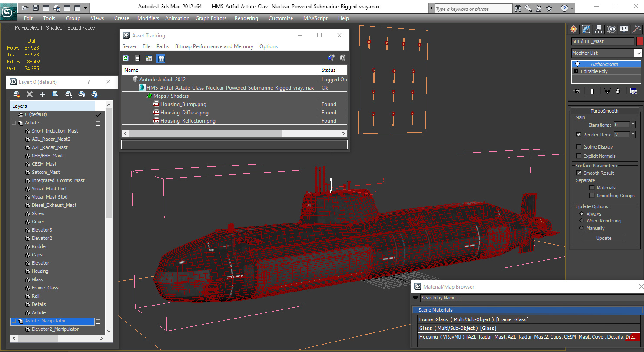Viewport: 644px width, 352px height.
Task: Click Highlight Selected Objects' Layers icon
Action: click(x=69, y=94)
